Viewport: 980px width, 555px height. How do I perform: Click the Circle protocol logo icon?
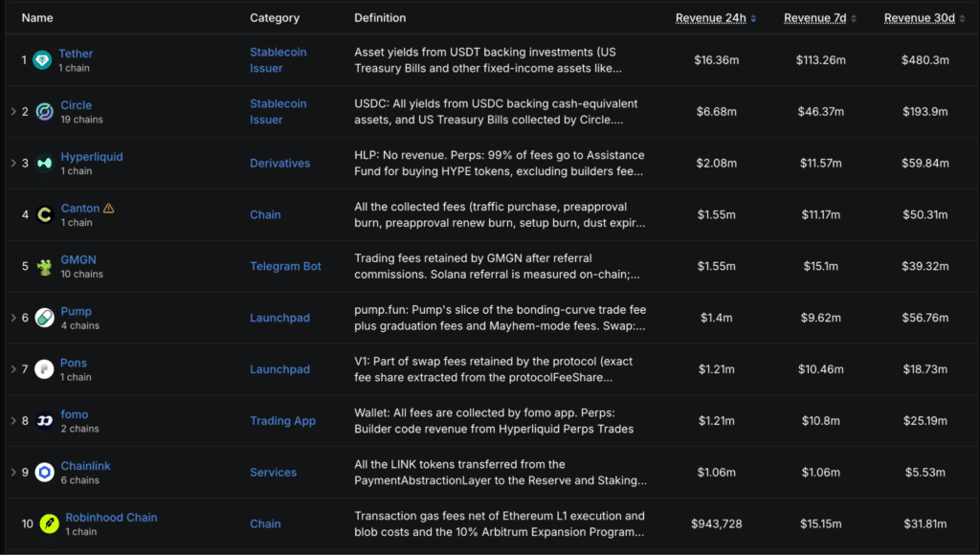coord(44,112)
